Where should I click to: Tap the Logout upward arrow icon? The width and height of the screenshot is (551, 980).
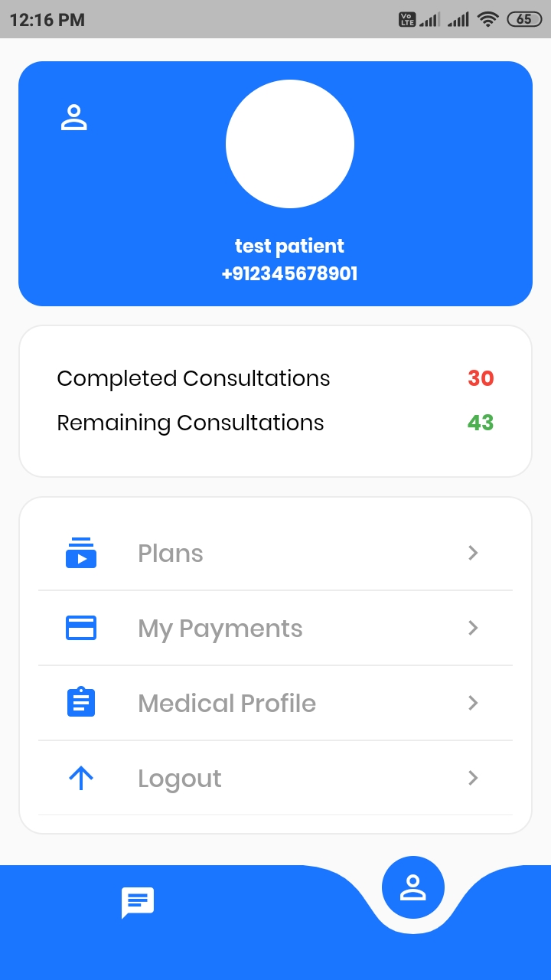coord(81,778)
